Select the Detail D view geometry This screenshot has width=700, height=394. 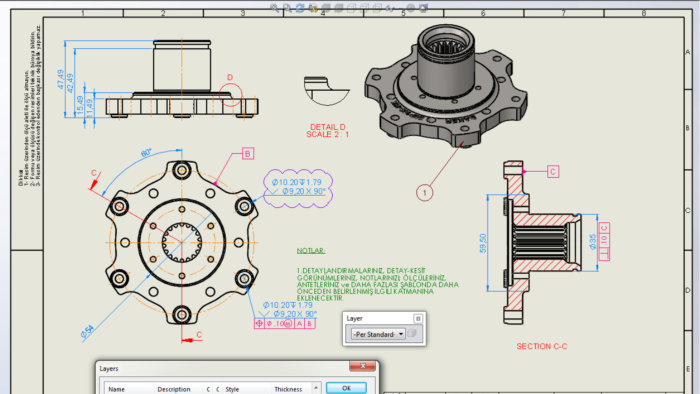(x=326, y=91)
